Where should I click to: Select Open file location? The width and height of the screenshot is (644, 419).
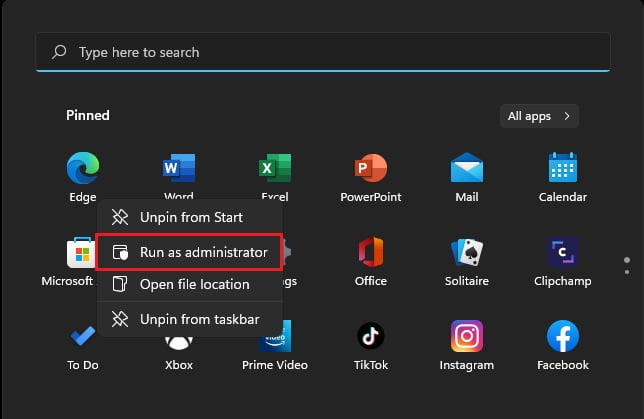tap(190, 284)
